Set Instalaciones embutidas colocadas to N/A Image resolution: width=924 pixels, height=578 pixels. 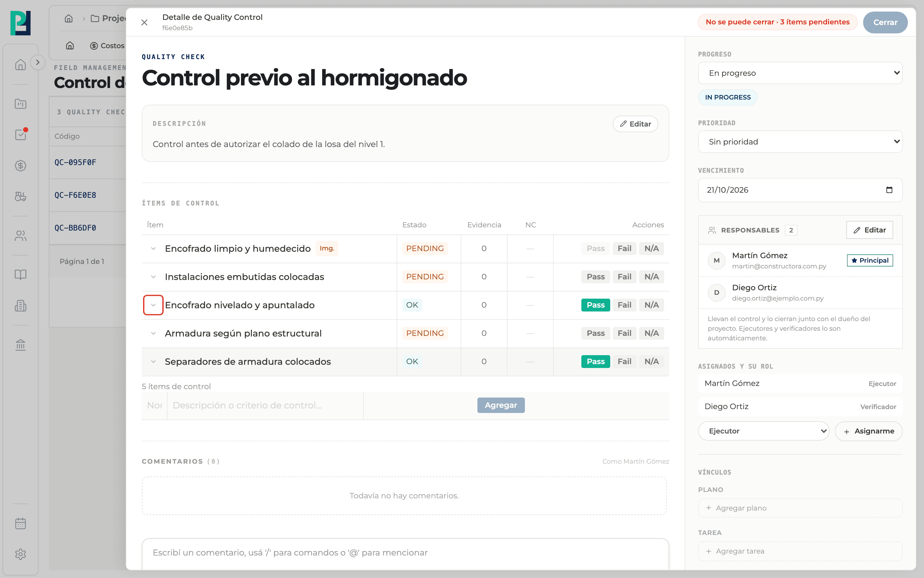tap(651, 277)
